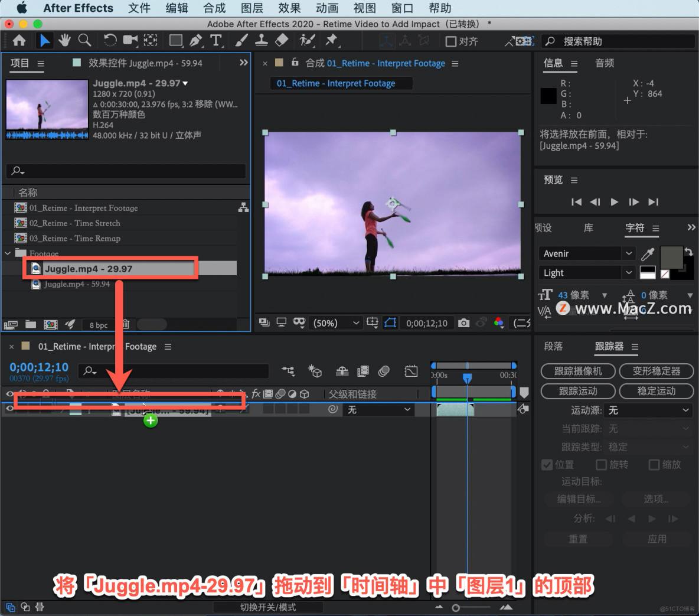This screenshot has height=616, width=699.
Task: Toggle the composition lock icon
Action: point(295,63)
